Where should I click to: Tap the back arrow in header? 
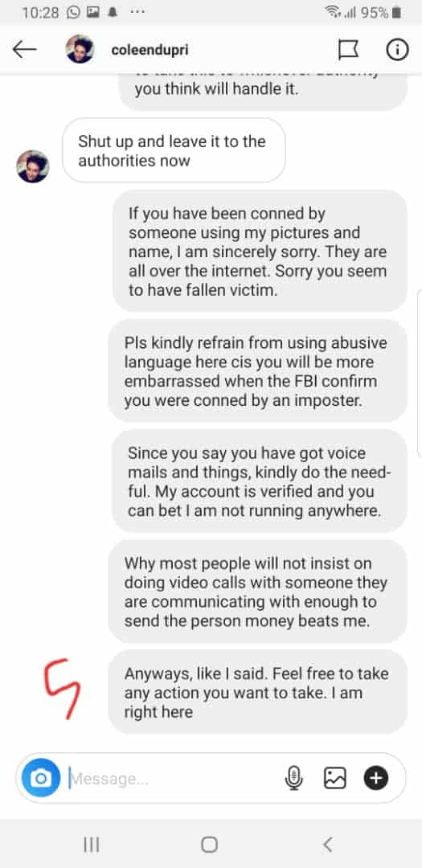[x=24, y=50]
